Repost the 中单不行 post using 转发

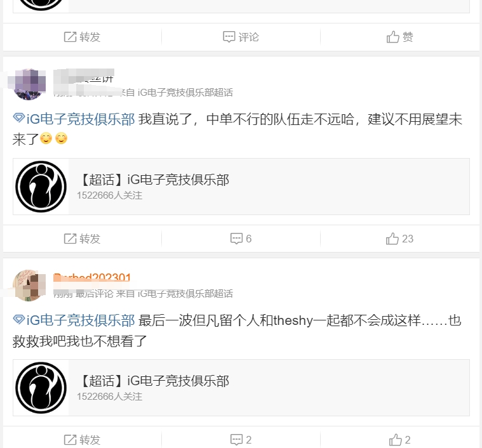(82, 239)
